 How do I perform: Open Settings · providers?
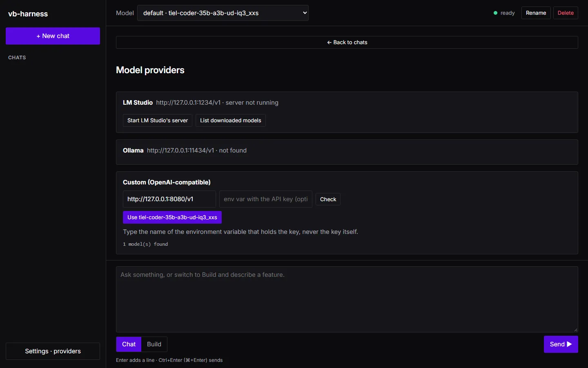(53, 351)
